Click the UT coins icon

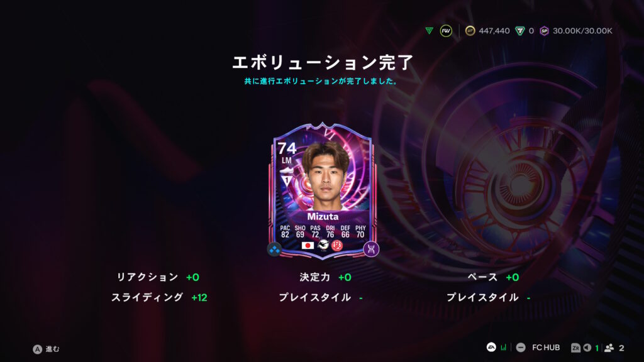coord(470,31)
